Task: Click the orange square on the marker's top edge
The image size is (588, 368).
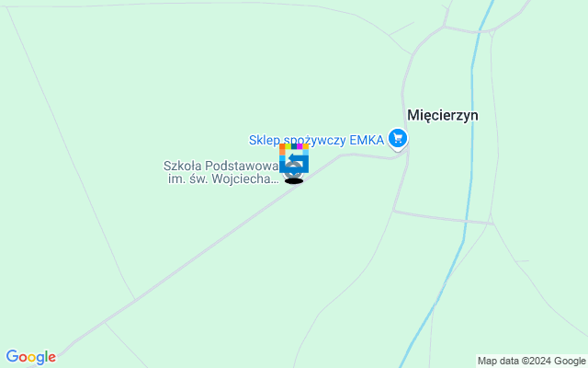Action: (x=282, y=146)
